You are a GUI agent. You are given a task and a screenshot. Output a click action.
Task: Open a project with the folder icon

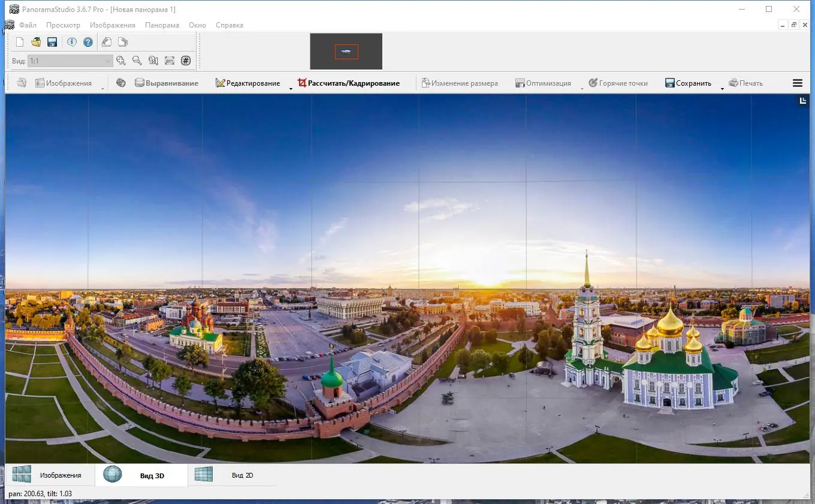[x=36, y=42]
